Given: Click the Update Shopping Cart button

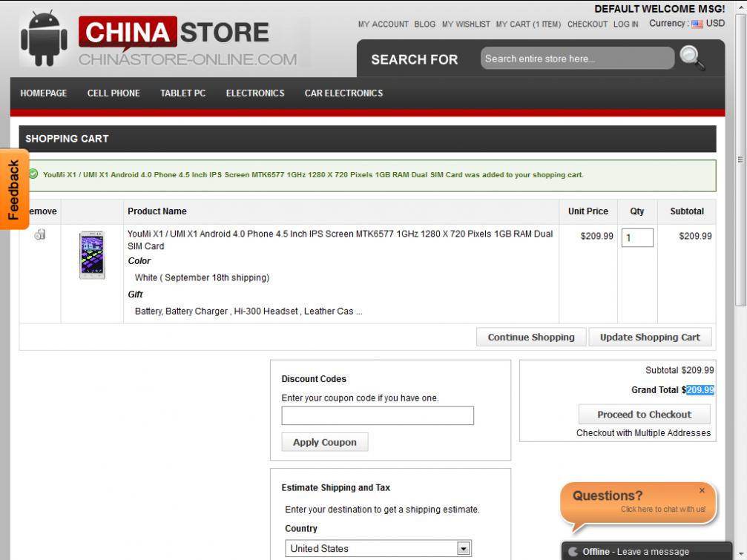Looking at the screenshot, I should (x=651, y=337).
